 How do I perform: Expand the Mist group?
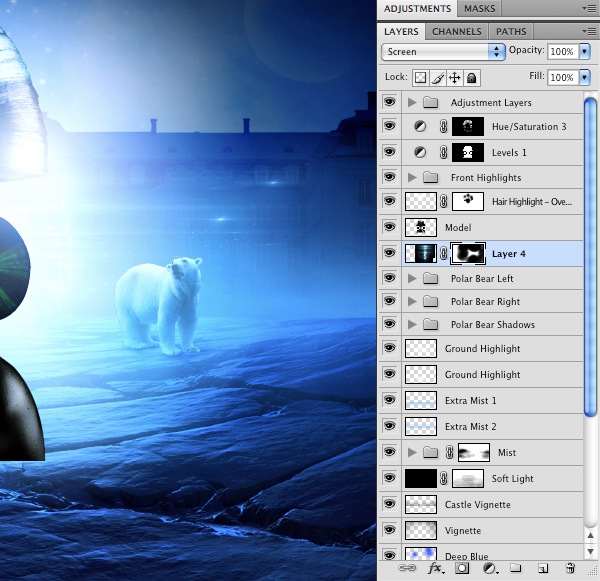pyautogui.click(x=412, y=452)
